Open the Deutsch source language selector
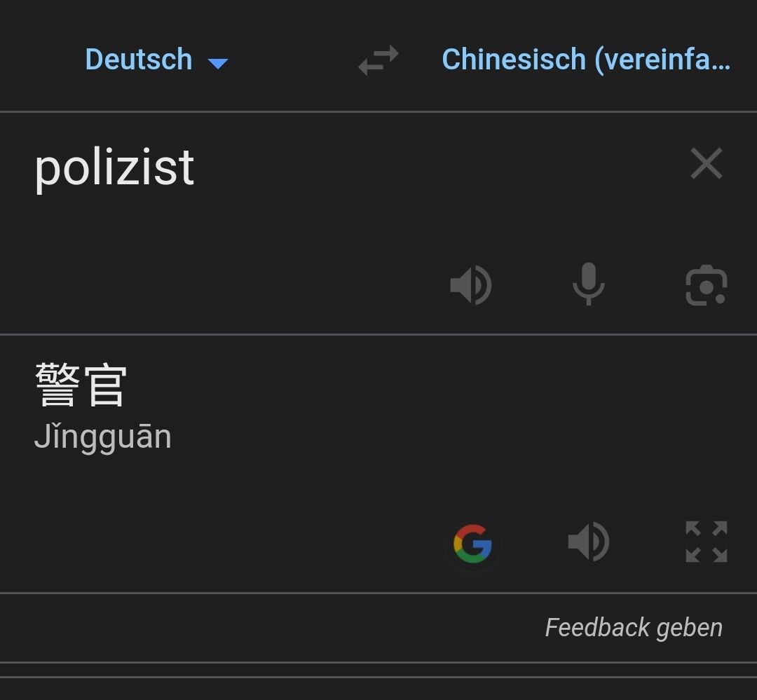The image size is (757, 700). [139, 60]
